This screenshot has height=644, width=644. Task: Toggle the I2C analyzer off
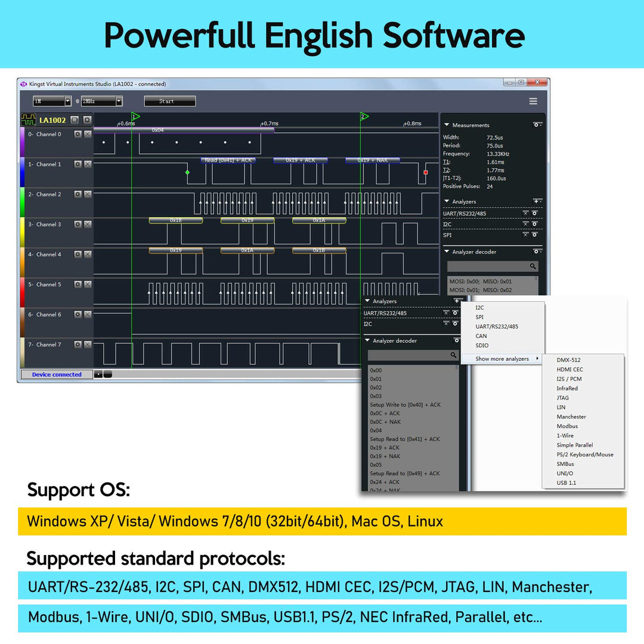[526, 224]
